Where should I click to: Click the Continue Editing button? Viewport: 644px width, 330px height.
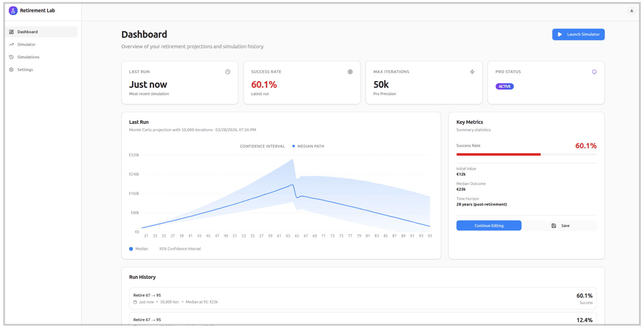[x=488, y=225]
